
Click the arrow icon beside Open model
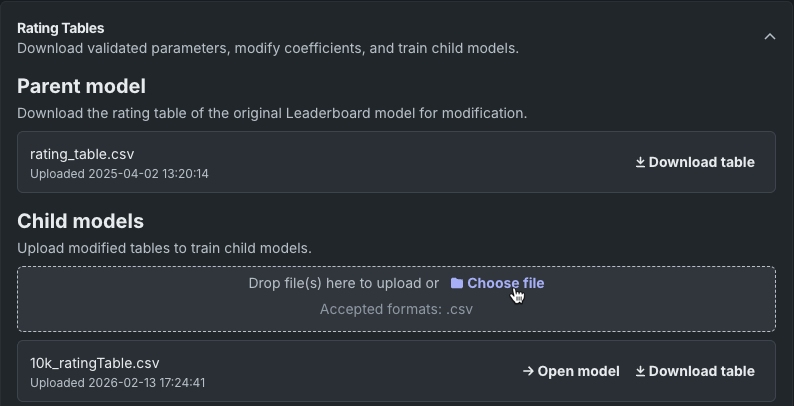(528, 371)
